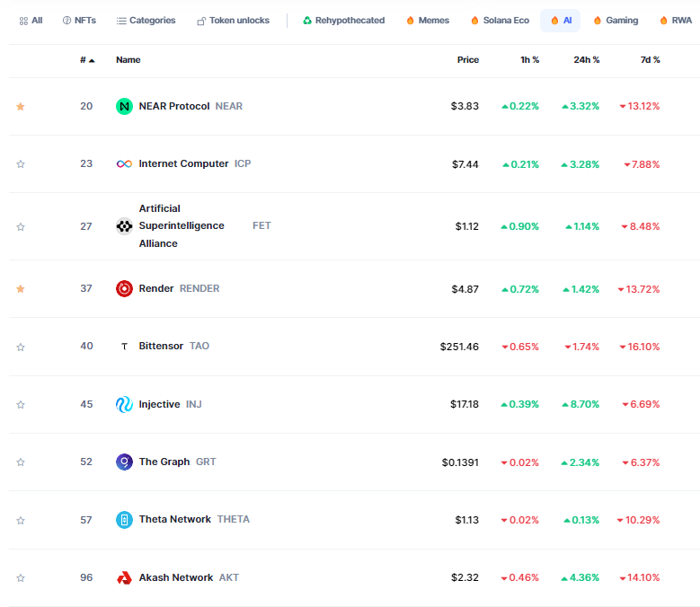Add Internet Computer to watchlist star

pyautogui.click(x=20, y=164)
